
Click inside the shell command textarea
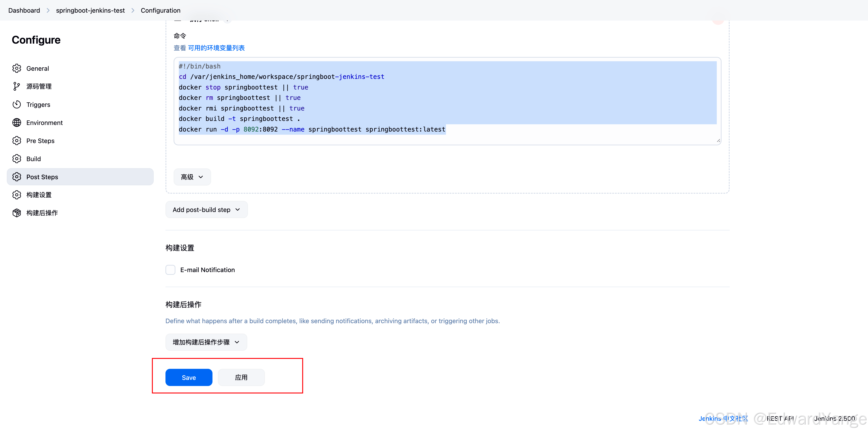pyautogui.click(x=448, y=101)
